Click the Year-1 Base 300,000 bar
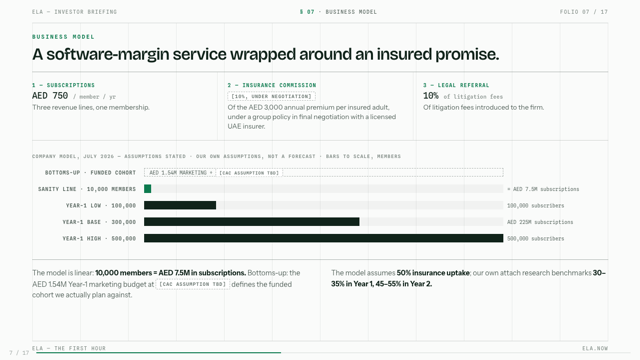640x360 pixels. (252, 222)
